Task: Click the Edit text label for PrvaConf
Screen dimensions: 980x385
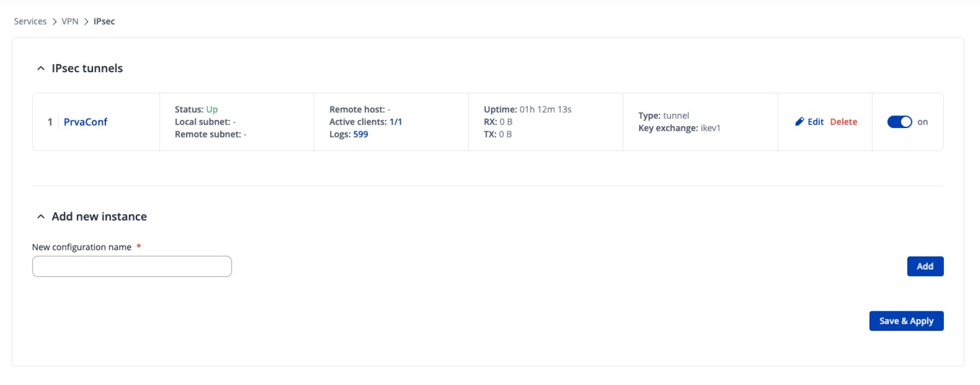Action: pos(815,122)
